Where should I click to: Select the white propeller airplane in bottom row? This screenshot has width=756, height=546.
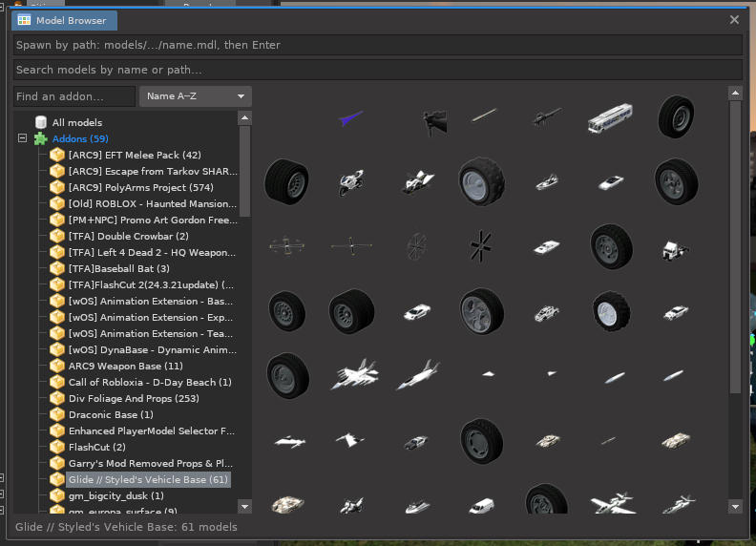pyautogui.click(x=612, y=503)
